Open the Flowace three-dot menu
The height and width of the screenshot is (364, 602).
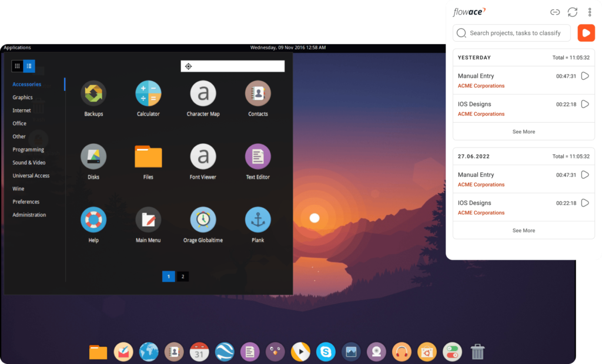590,12
